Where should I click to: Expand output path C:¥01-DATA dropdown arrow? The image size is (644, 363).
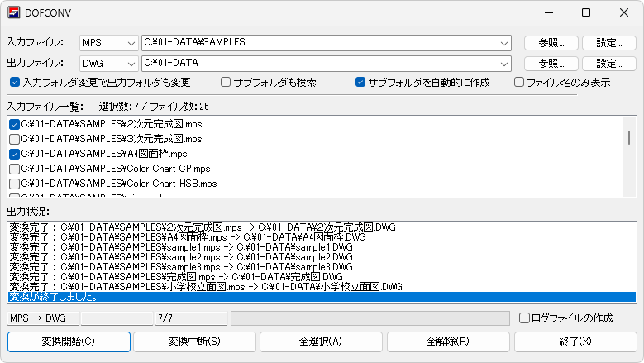tap(504, 64)
